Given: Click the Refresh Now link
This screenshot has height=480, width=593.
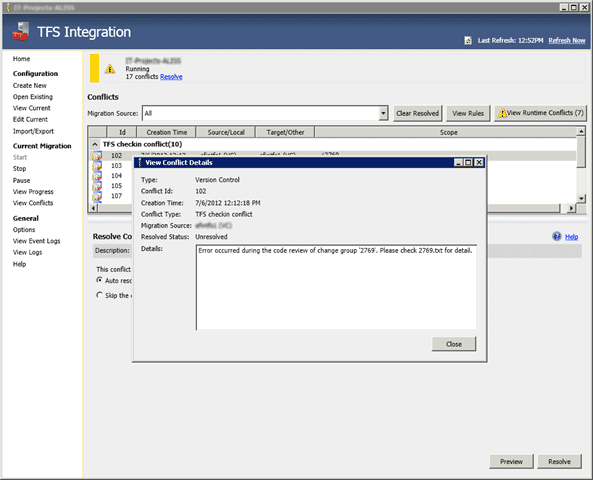Looking at the screenshot, I should (x=567, y=40).
